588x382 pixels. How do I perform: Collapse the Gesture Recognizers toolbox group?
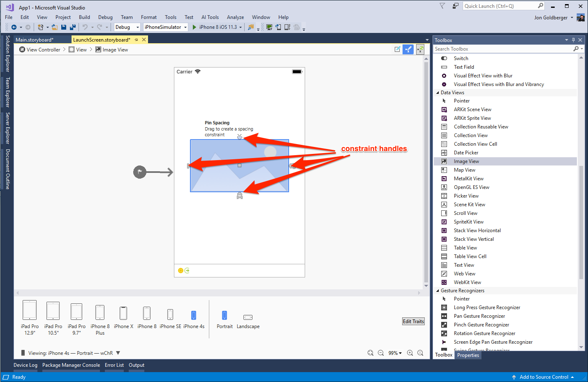[438, 291]
